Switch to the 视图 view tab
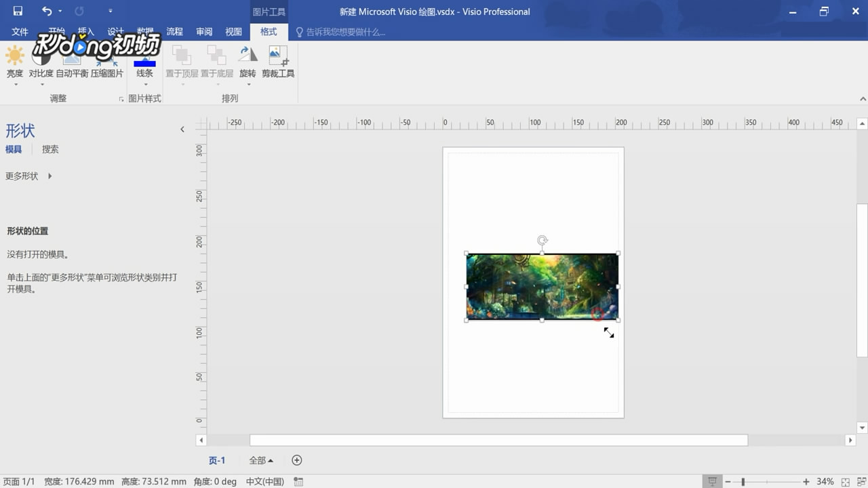The image size is (868, 488). click(x=233, y=32)
